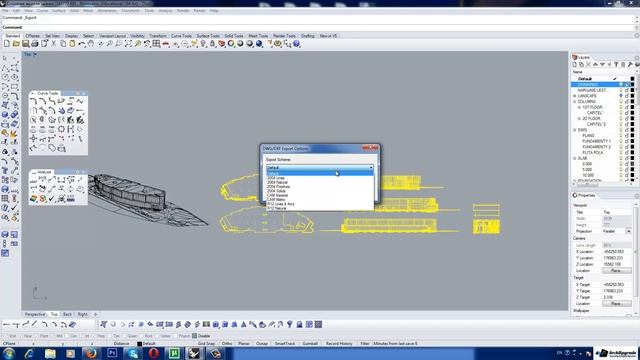Toggle Record History in status bar
The height and width of the screenshot is (360, 640).
click(x=339, y=344)
